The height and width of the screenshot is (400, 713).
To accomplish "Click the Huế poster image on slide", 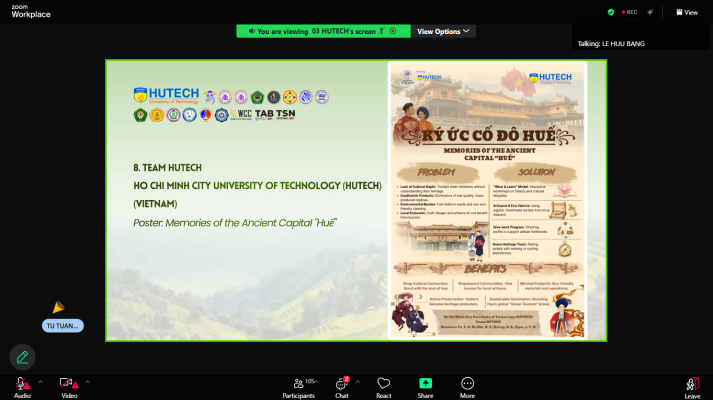I will (487, 200).
